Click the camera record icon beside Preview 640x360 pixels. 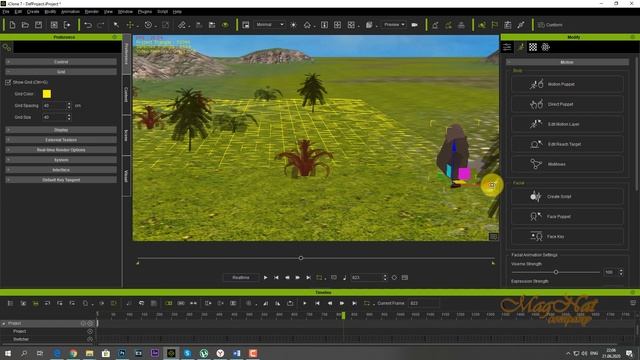(415, 25)
